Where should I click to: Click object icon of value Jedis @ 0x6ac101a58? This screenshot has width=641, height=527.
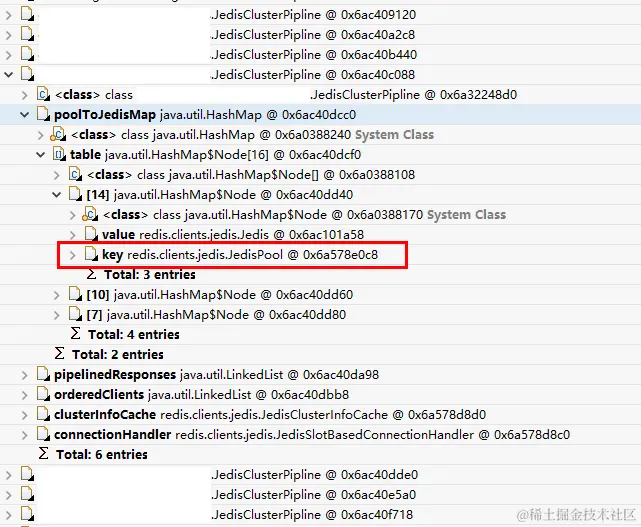91,234
